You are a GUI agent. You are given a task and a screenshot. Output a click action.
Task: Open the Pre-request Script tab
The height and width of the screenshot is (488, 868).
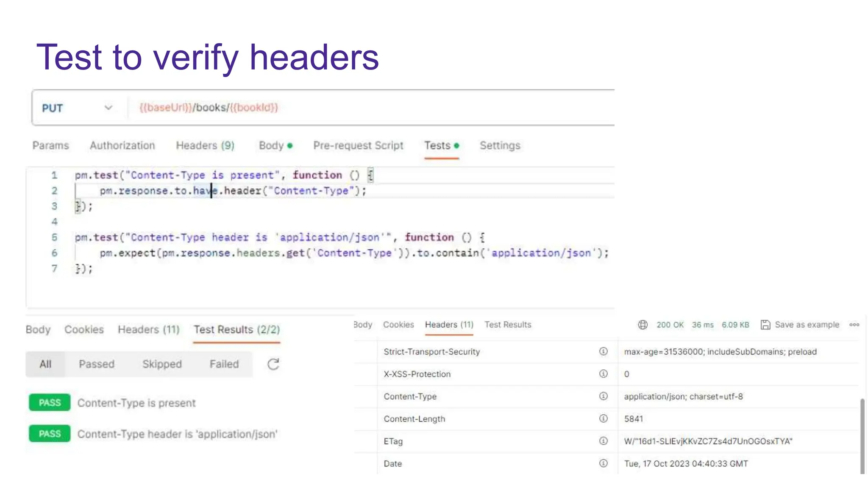coord(358,145)
